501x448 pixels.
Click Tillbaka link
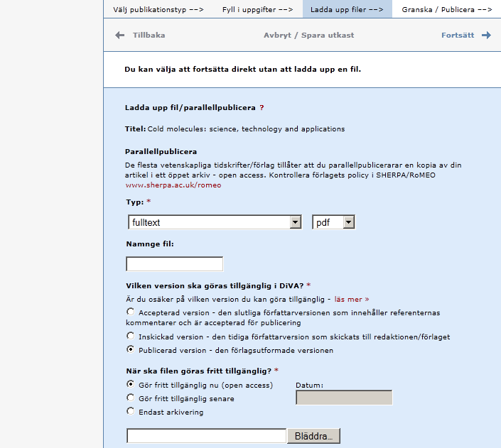149,35
